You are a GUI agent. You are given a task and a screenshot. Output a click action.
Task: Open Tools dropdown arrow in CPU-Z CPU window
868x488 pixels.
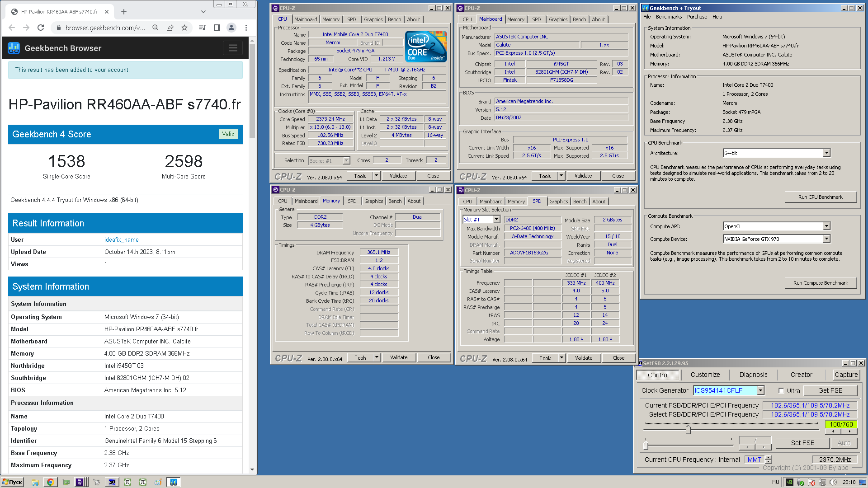[x=376, y=176]
